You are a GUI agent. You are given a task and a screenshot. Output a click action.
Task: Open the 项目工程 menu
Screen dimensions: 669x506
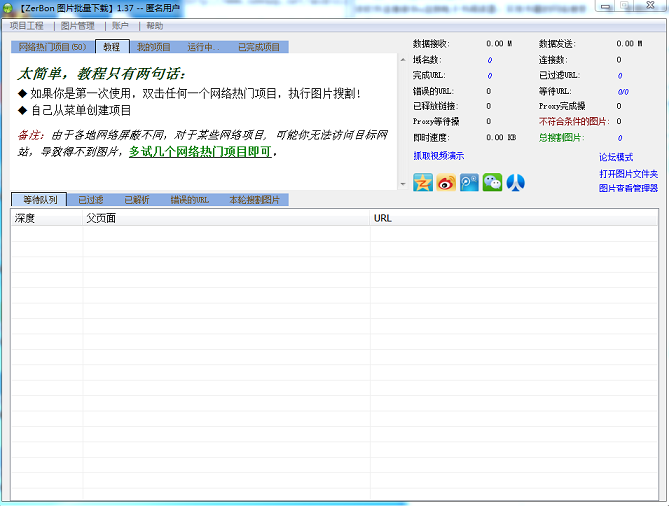point(27,26)
